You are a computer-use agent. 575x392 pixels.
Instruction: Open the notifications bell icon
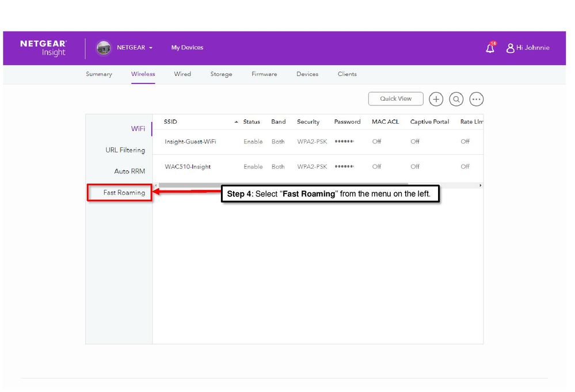(x=490, y=48)
